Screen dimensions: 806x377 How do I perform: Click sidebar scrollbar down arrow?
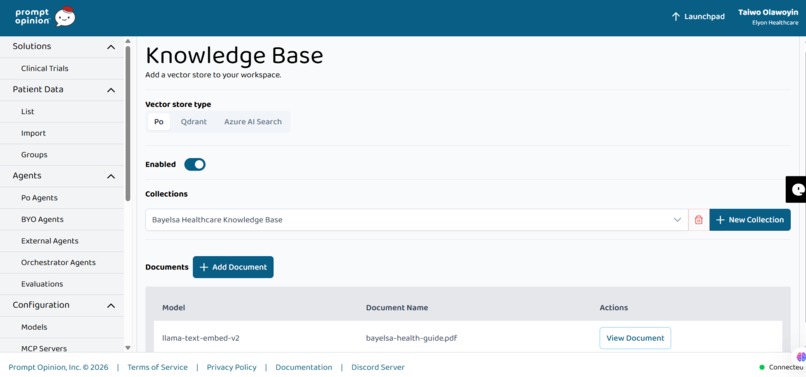(128, 348)
